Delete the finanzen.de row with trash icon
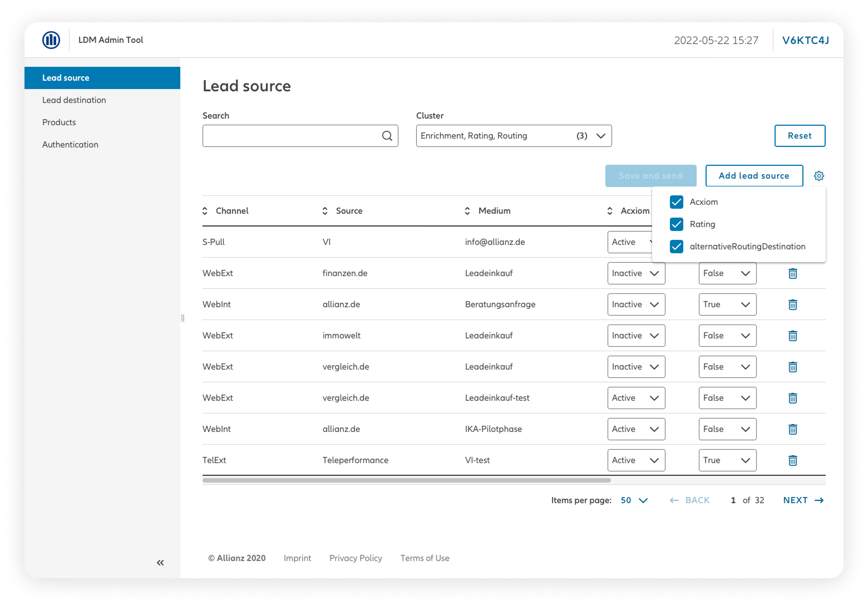868x605 pixels. pos(793,273)
